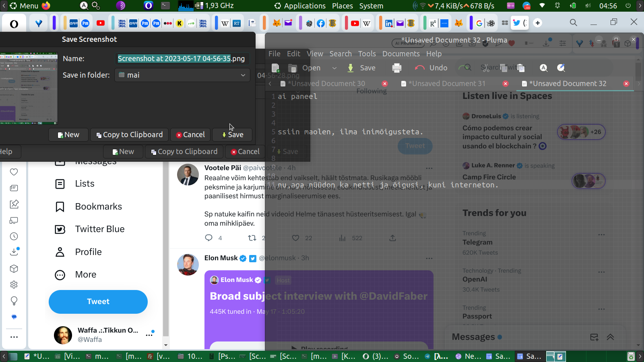The image size is (644, 362).
Task: Close the Unsaved Document 31 tab
Action: click(506, 84)
